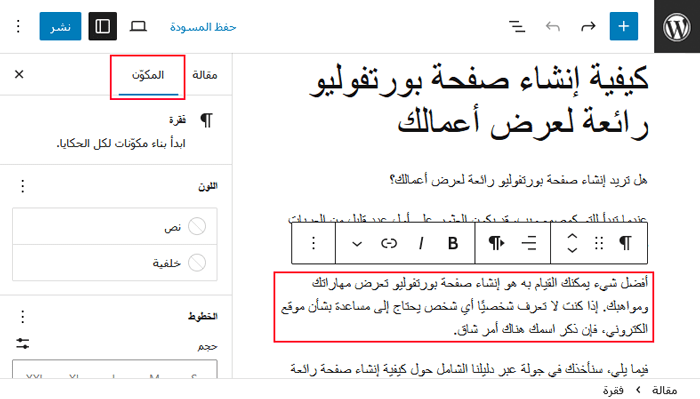Toggle custom font size control
The width and height of the screenshot is (700, 399).
tap(22, 343)
